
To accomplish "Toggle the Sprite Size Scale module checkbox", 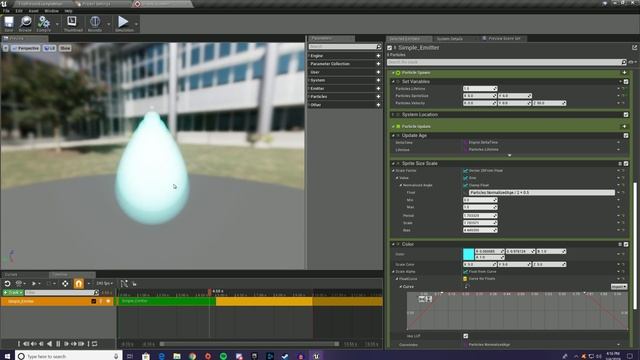I will click(x=626, y=163).
